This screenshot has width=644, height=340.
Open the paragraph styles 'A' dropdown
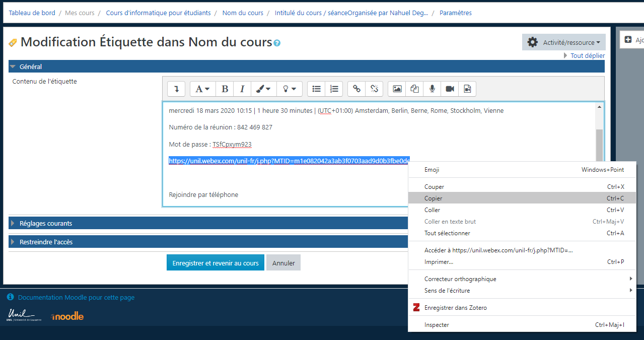click(202, 89)
